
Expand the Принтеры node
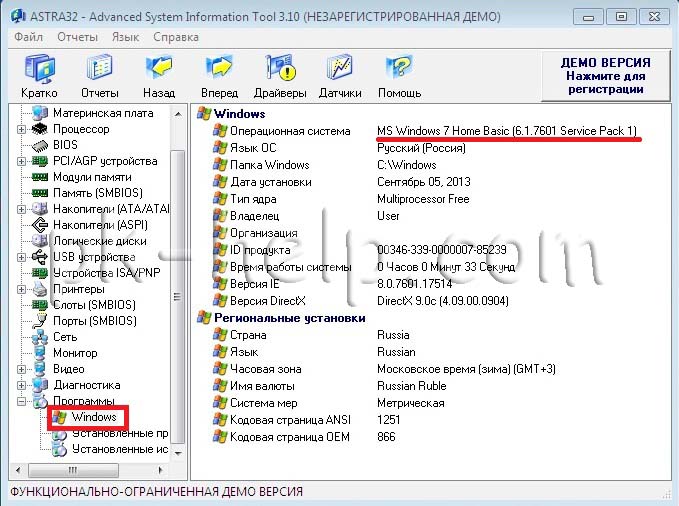point(21,289)
